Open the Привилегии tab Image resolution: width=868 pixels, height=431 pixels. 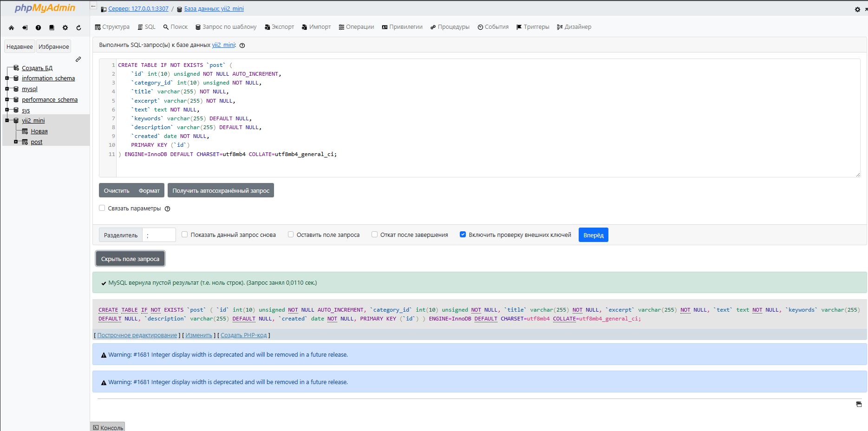click(402, 27)
